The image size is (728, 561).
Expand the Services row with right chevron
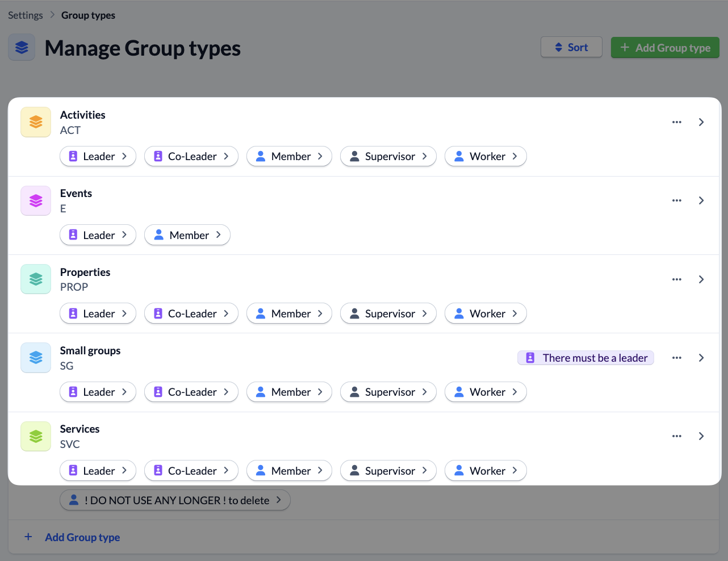pyautogui.click(x=701, y=436)
